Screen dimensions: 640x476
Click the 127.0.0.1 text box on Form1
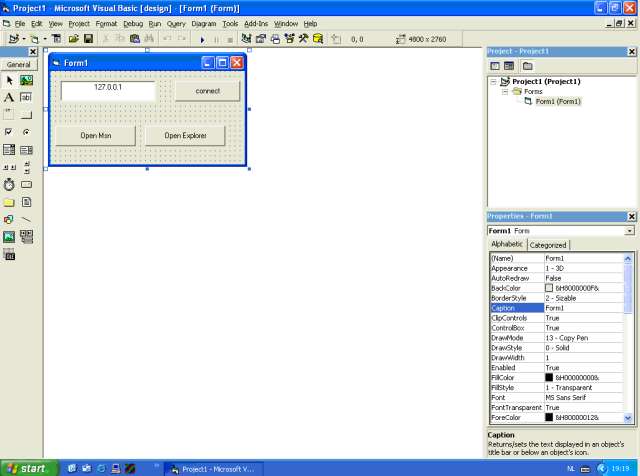(x=108, y=91)
